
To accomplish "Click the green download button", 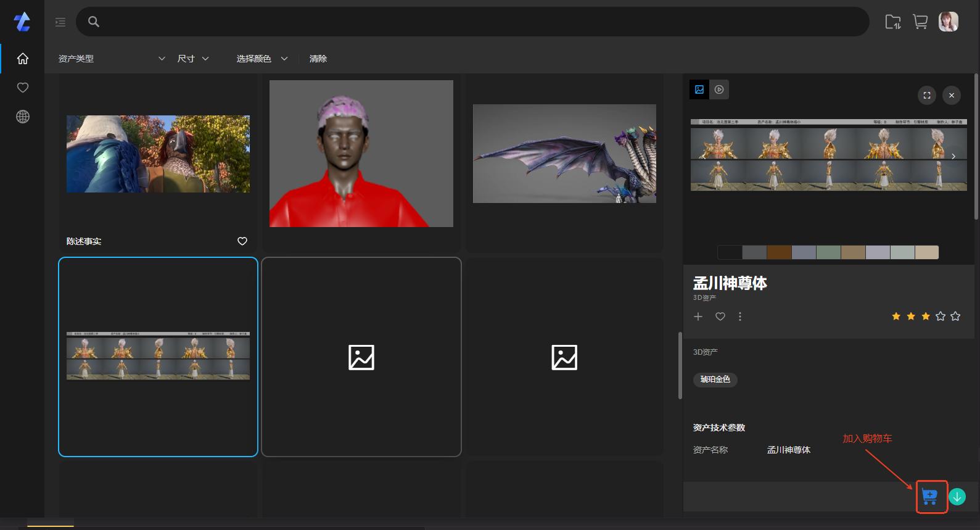I will [957, 497].
